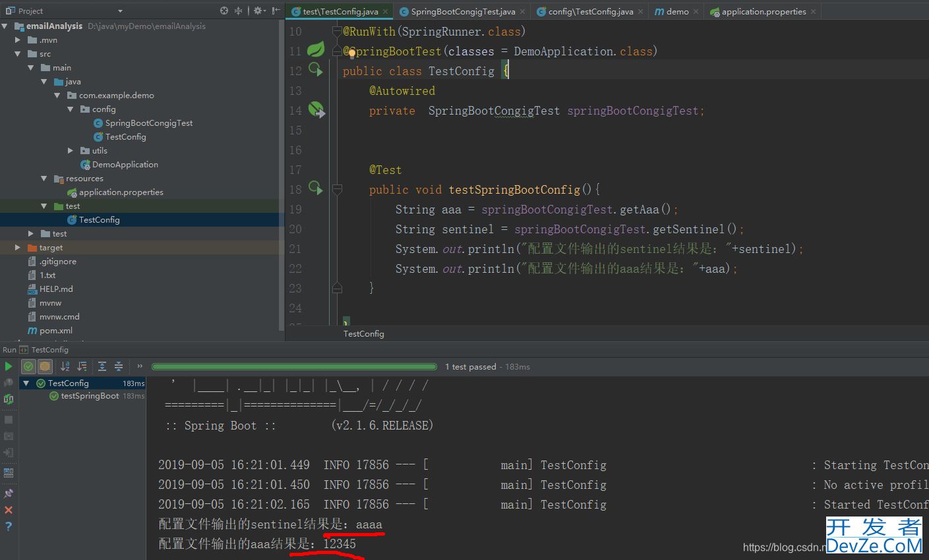
Task: Click the dump threads camera icon
Action: (8, 436)
